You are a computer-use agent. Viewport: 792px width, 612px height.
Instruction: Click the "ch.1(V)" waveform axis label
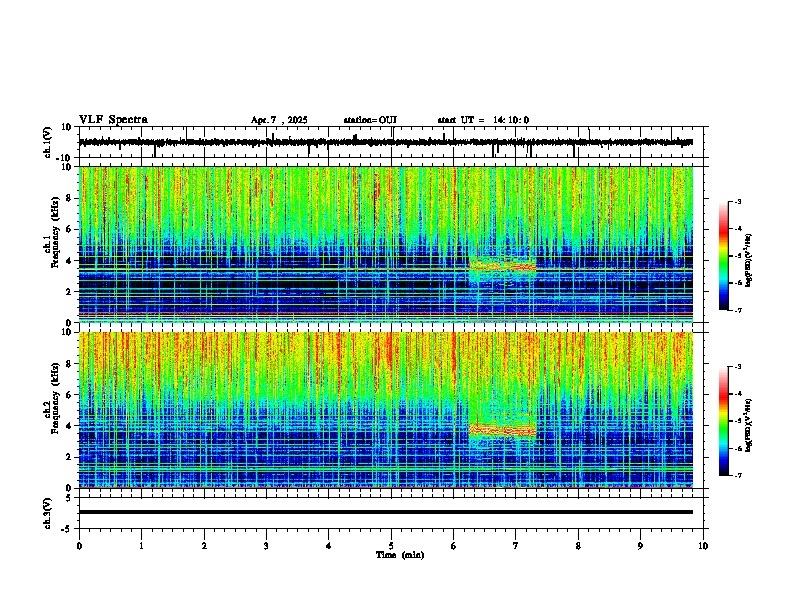point(47,142)
